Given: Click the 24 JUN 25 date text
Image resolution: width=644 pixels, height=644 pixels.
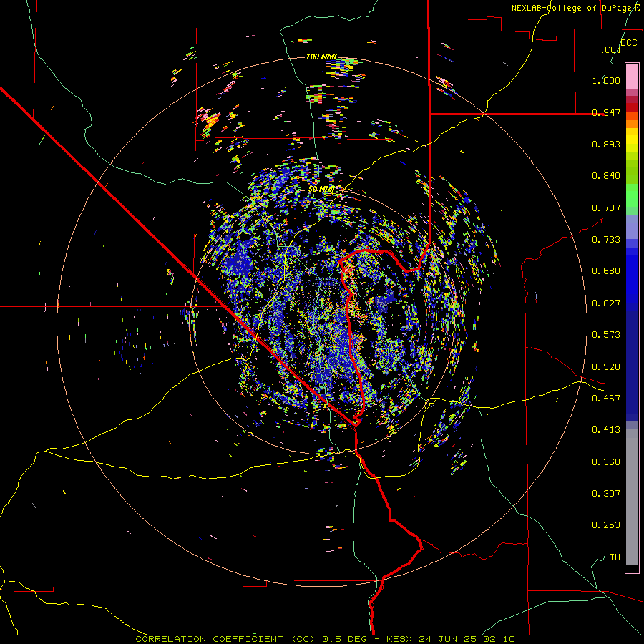Looking at the screenshot, I should (x=448, y=639).
